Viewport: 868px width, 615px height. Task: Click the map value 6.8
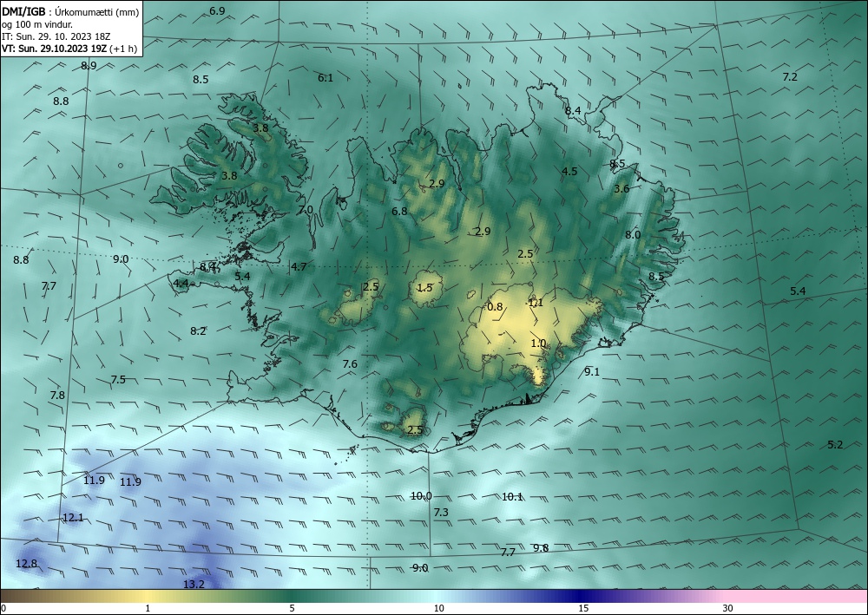(x=399, y=212)
